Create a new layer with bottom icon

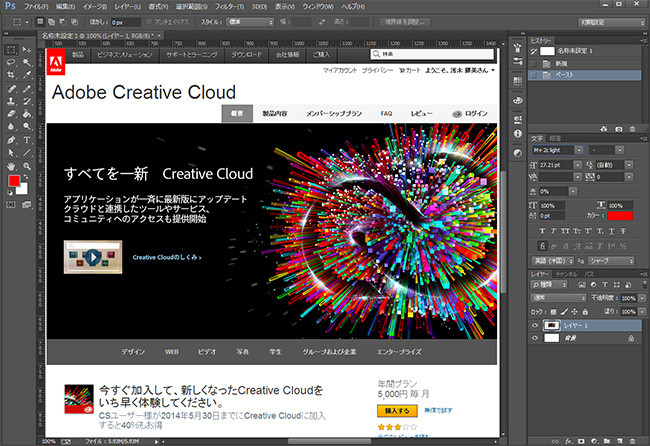(x=619, y=441)
